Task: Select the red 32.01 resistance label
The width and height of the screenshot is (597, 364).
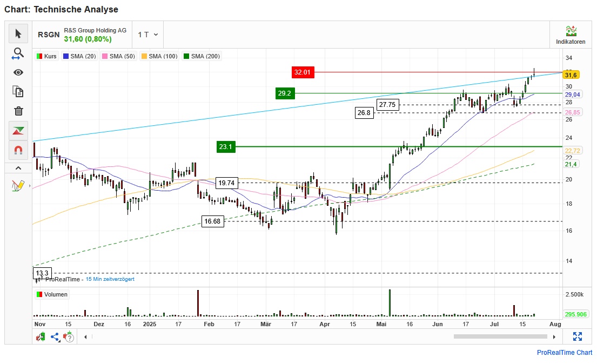Action: tap(303, 72)
